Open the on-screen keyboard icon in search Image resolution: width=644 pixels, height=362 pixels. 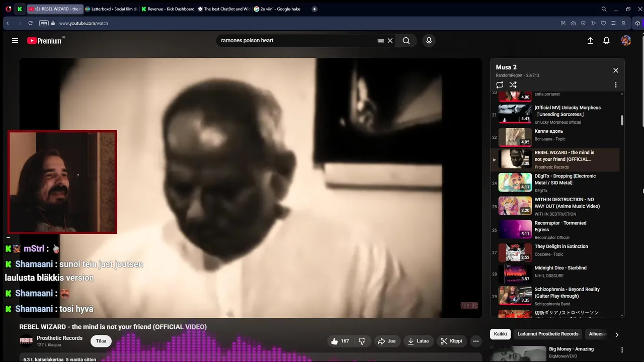coord(381,41)
